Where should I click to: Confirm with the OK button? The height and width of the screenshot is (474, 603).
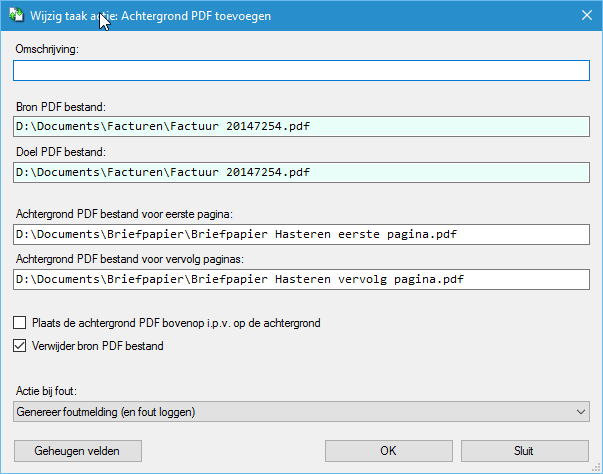click(388, 451)
